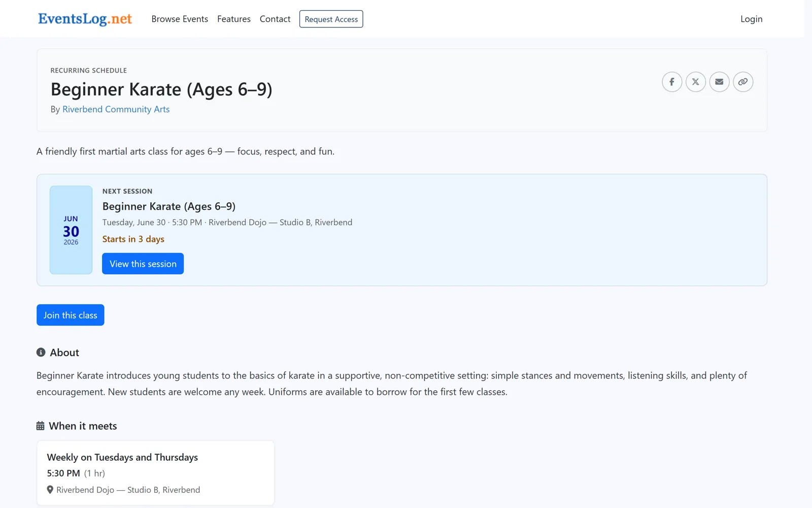Click the 'Starts in 3 days' text
Image resolution: width=812 pixels, height=508 pixels.
coord(133,239)
